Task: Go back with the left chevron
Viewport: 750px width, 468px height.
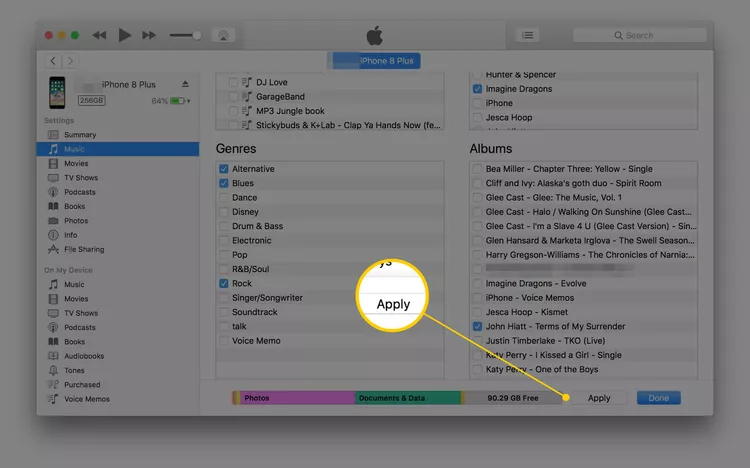Action: [x=53, y=61]
